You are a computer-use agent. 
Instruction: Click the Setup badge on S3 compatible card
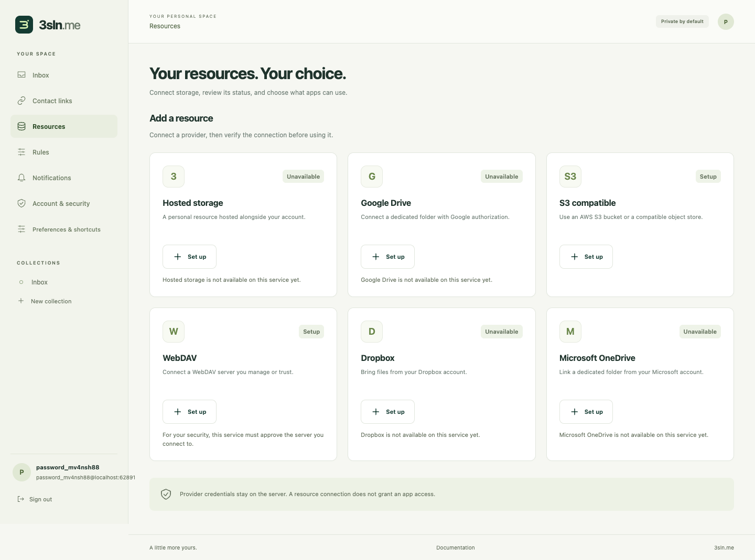(x=708, y=177)
